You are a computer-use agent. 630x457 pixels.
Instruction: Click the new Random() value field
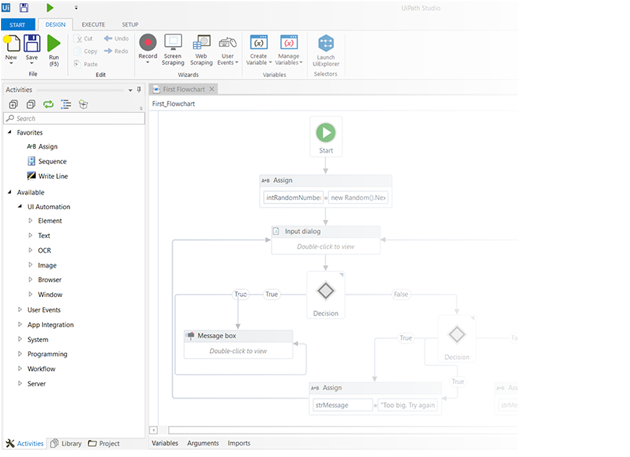(x=358, y=198)
